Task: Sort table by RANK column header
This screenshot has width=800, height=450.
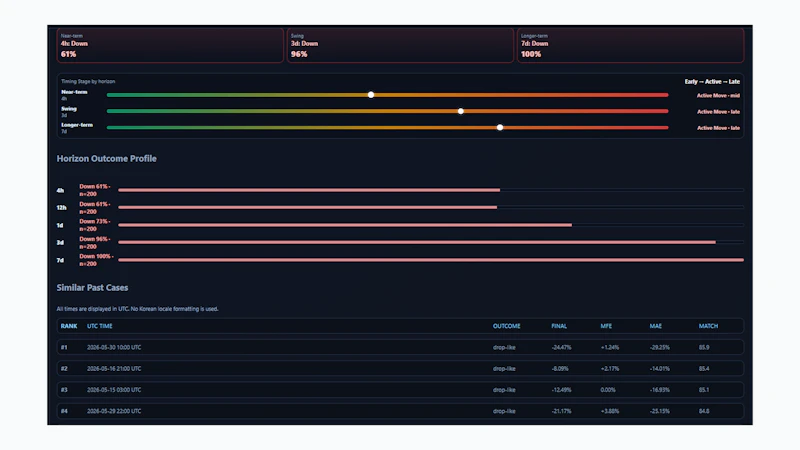Action: (69, 326)
